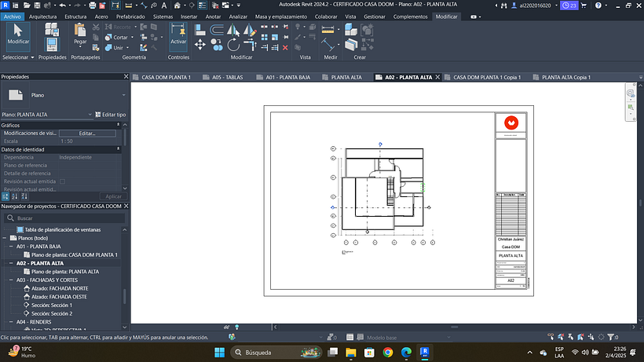Click the Cortar geometry tool
644x362 pixels.
[x=119, y=38]
